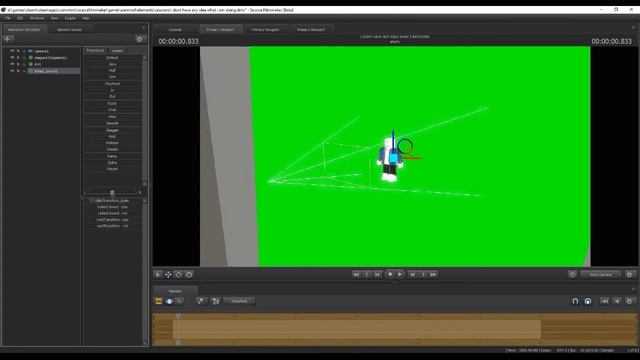Switch to the Motion Editor icon

tap(169, 301)
